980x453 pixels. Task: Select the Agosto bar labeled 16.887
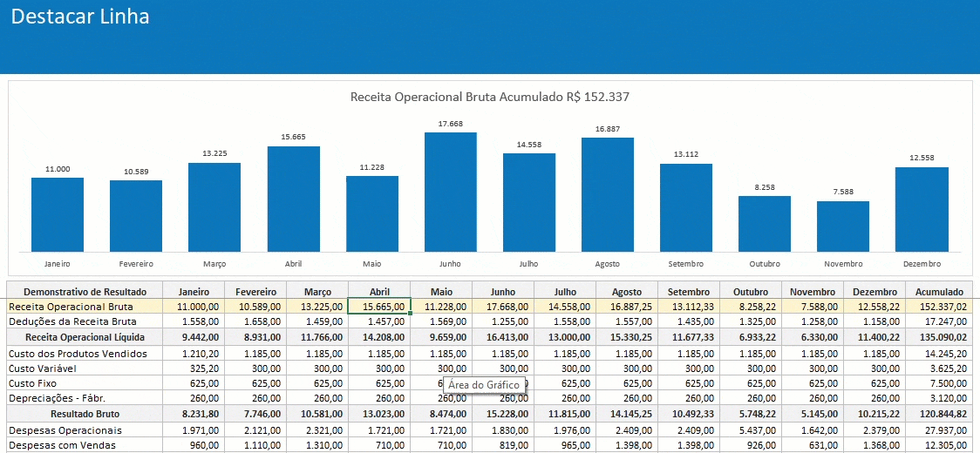tap(608, 195)
